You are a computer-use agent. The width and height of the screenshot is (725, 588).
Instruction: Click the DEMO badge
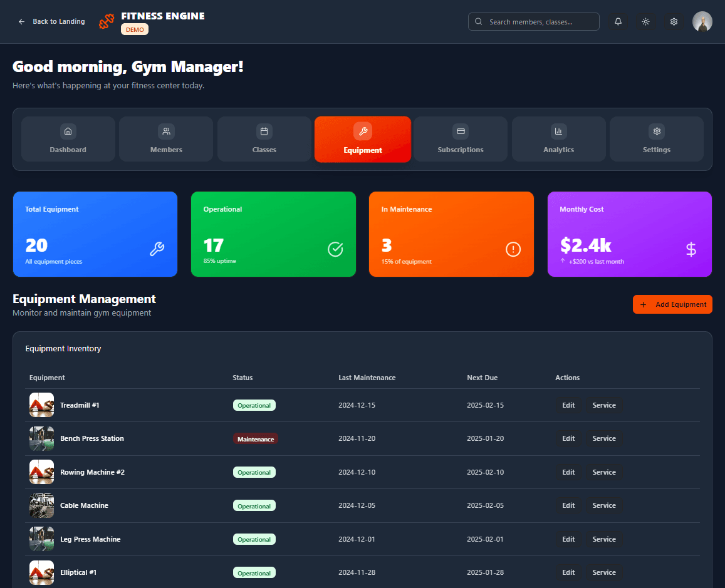pos(135,29)
